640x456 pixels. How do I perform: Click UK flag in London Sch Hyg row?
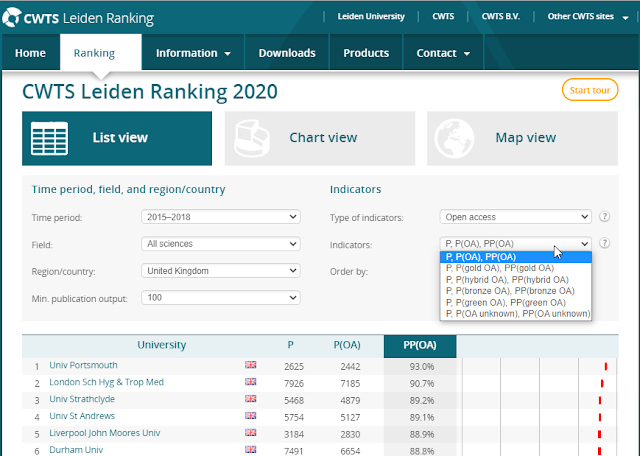tap(251, 382)
